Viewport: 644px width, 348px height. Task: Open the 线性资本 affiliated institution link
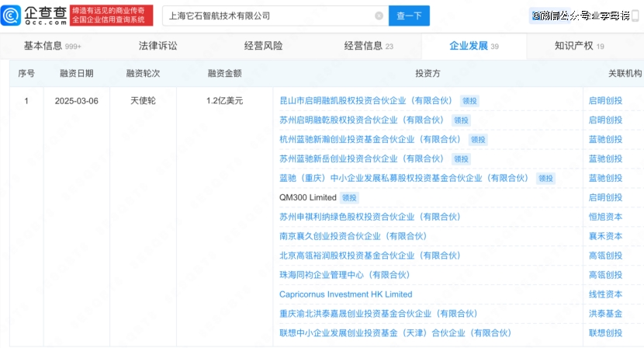point(605,294)
